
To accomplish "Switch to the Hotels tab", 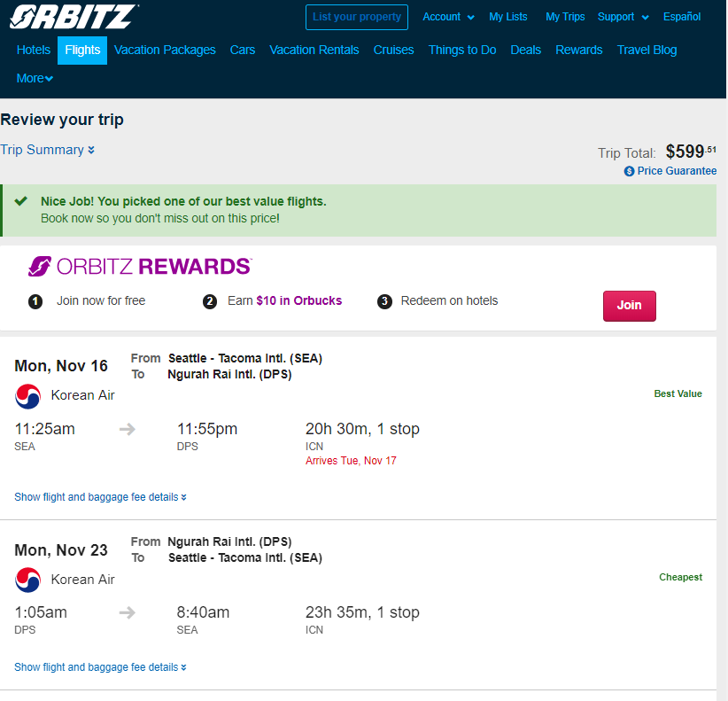I will coord(34,51).
